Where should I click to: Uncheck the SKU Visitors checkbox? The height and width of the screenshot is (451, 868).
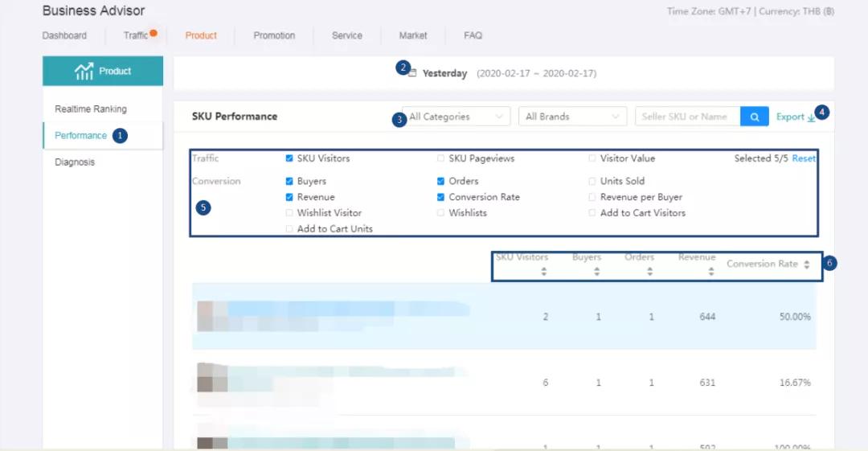[x=289, y=158]
